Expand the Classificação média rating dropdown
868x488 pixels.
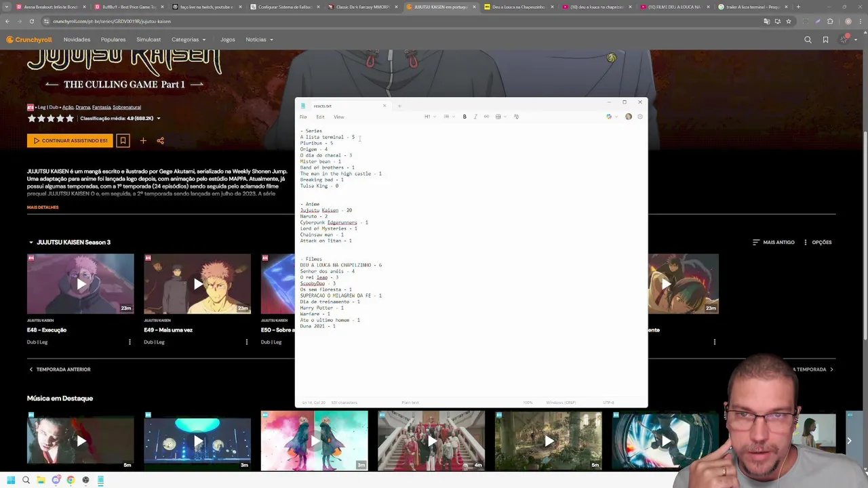pos(158,119)
